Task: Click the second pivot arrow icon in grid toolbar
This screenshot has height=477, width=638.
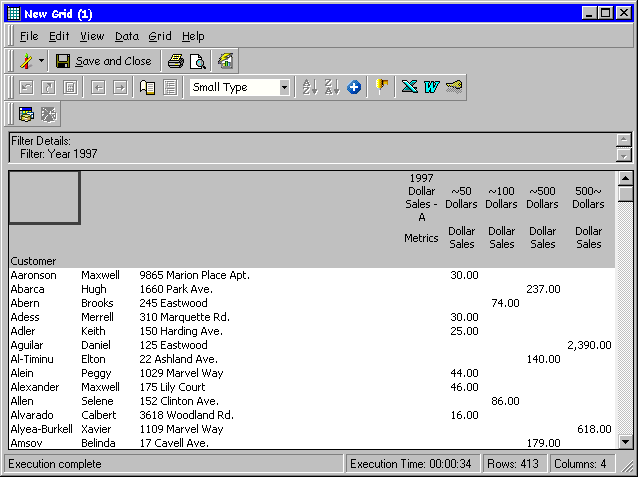Action: [48, 87]
